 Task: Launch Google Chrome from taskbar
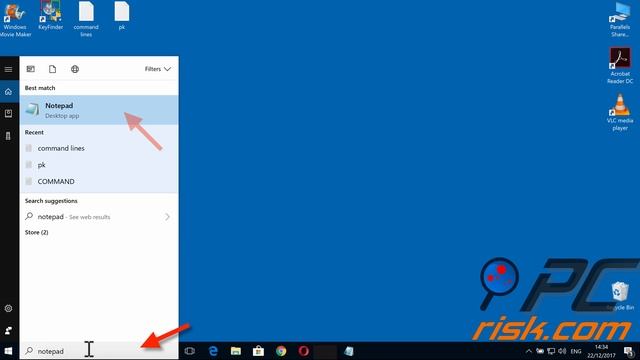(x=281, y=351)
